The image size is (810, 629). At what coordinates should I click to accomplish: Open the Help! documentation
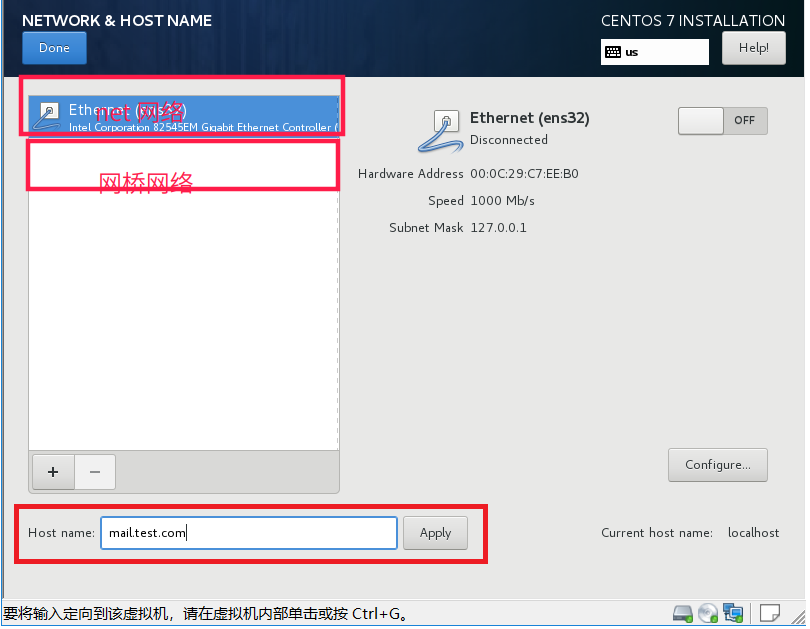pos(754,48)
